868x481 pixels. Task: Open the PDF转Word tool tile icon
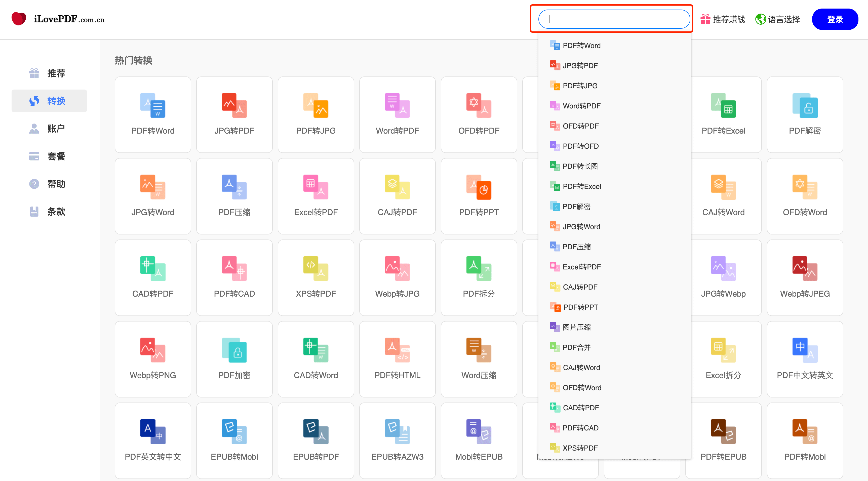tap(153, 105)
